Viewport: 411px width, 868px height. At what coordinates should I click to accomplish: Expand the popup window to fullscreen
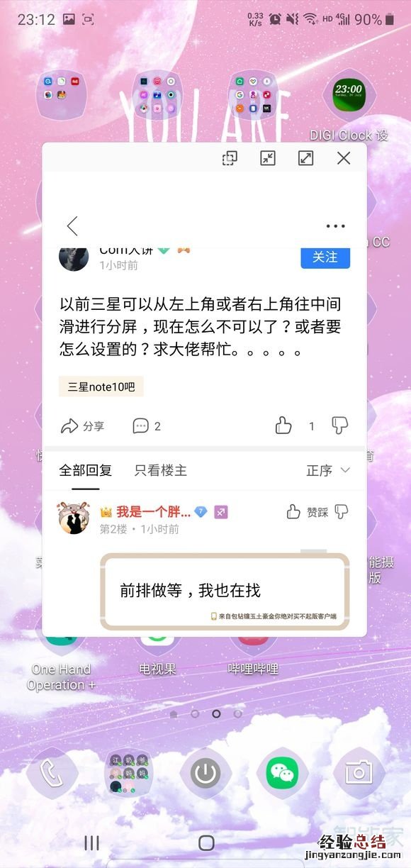click(305, 158)
